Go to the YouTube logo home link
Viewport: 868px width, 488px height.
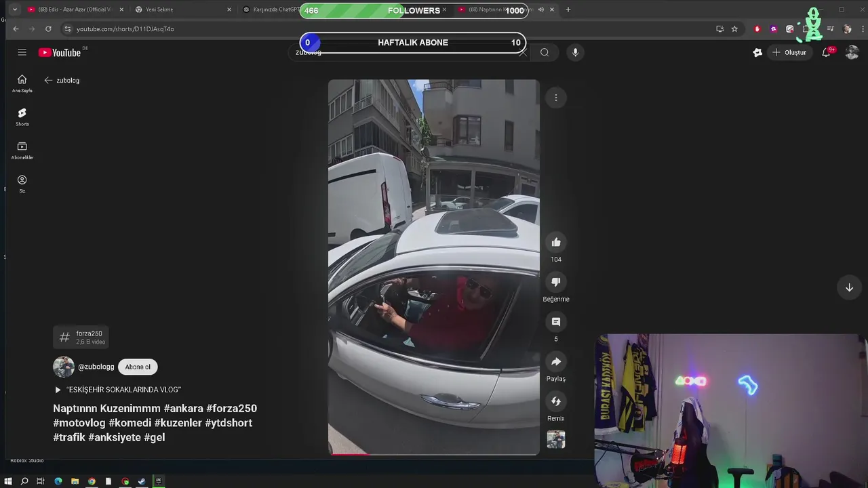[60, 52]
